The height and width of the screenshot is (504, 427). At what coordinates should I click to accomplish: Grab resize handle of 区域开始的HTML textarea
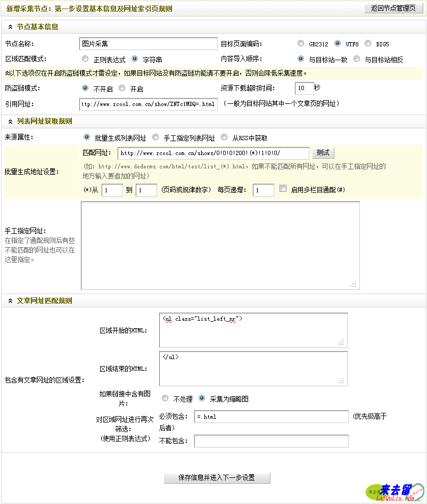(341, 343)
